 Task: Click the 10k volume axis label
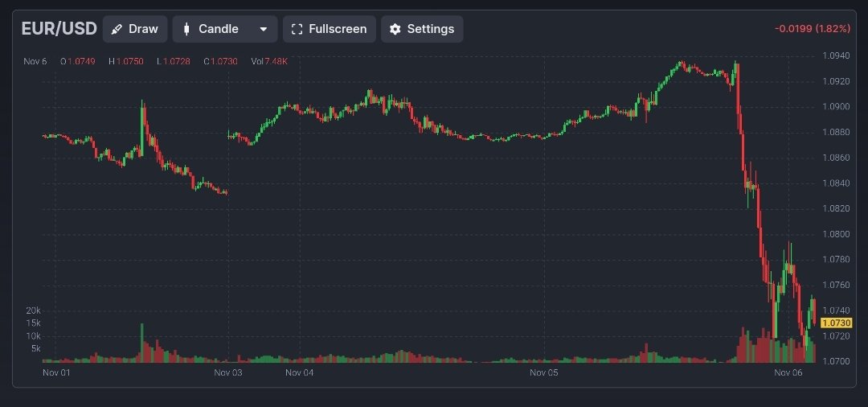click(33, 336)
